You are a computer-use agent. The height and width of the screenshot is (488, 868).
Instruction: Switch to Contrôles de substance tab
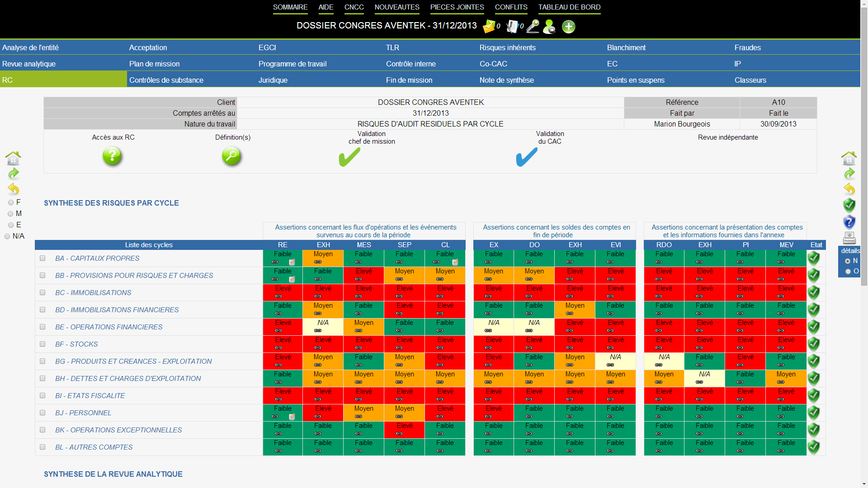click(x=166, y=80)
